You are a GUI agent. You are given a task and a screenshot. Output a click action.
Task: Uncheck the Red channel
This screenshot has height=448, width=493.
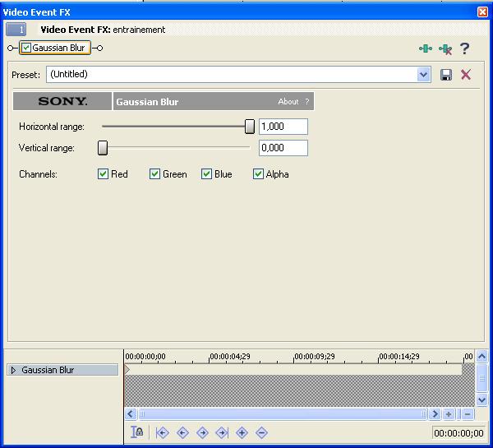point(103,173)
